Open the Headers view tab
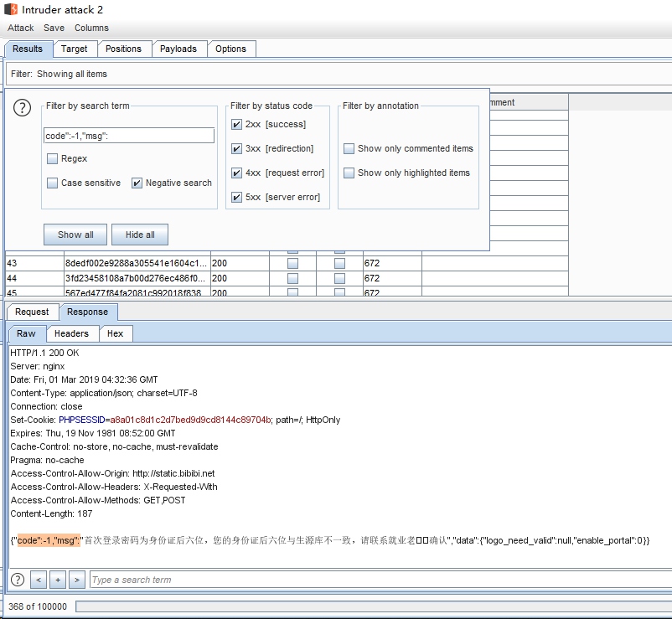Viewport: 672px width, 619px height. point(71,333)
